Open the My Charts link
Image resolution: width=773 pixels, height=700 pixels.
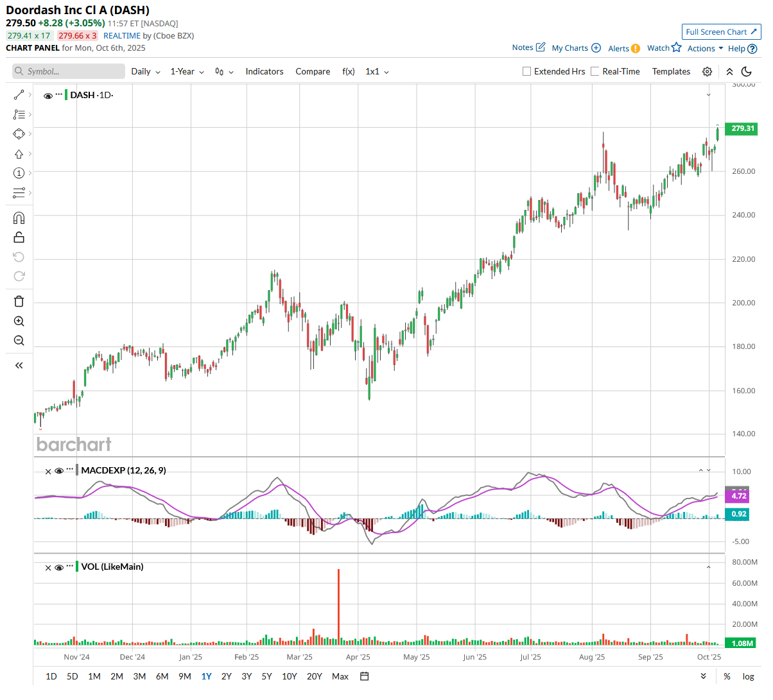coord(569,48)
